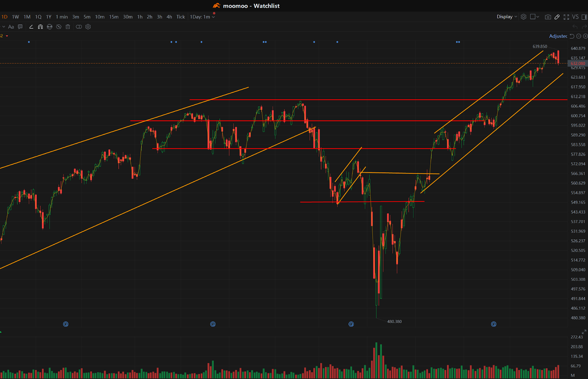588x379 pixels.
Task: Toggle continuous drawing mode
Action: [50, 27]
